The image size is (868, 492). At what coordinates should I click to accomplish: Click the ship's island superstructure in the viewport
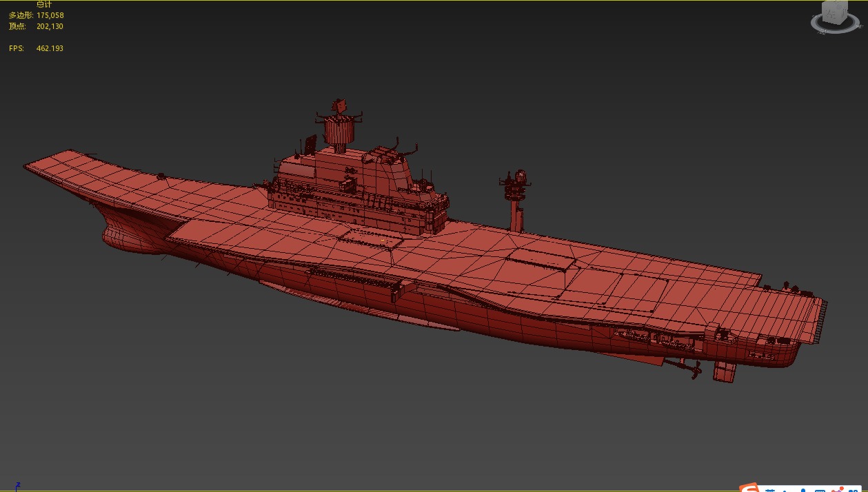click(359, 189)
